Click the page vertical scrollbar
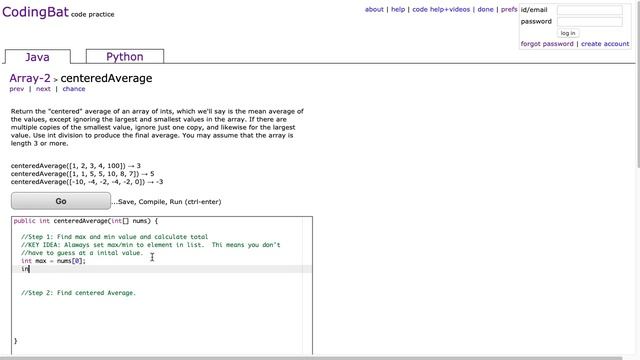The height and width of the screenshot is (360, 640). point(638,84)
